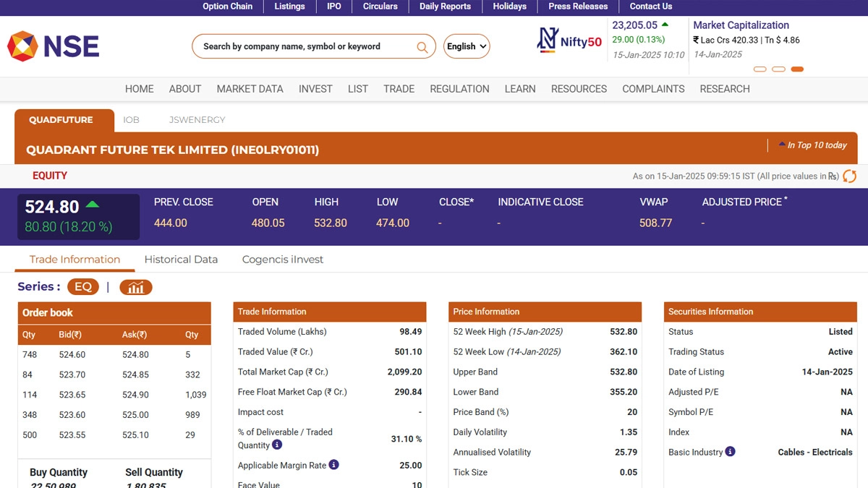The image size is (868, 488).
Task: Switch to the IOB stock tab
Action: tap(131, 120)
